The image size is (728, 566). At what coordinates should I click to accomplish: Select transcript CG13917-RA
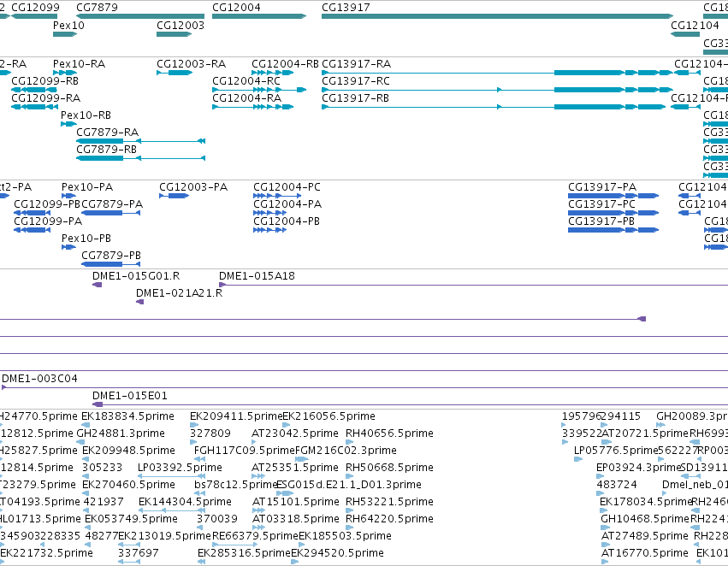tap(497, 73)
